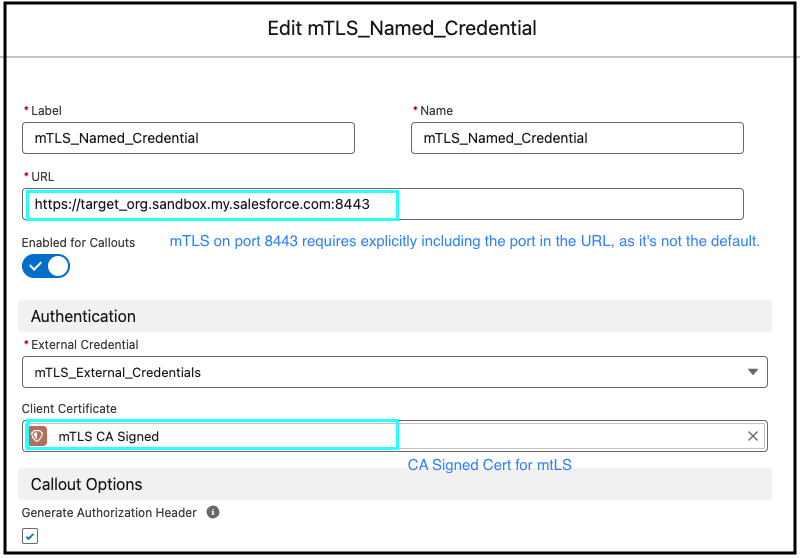The height and width of the screenshot is (558, 800).
Task: Click the mTLS CA Signed lookup field
Action: pos(400,436)
